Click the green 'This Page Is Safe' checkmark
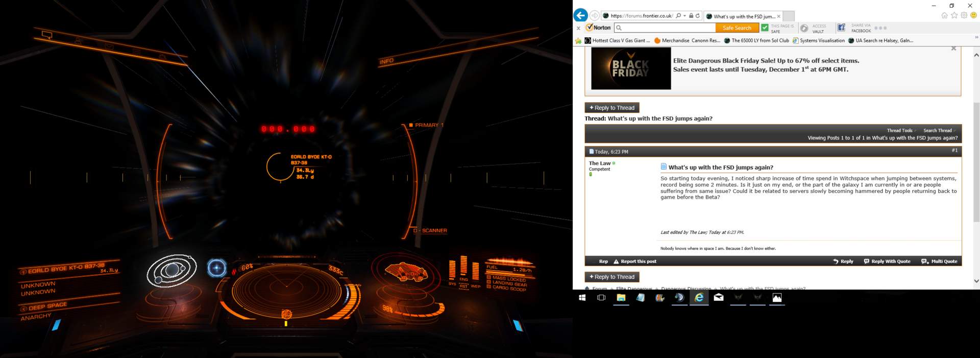The height and width of the screenshot is (358, 980). 765,28
